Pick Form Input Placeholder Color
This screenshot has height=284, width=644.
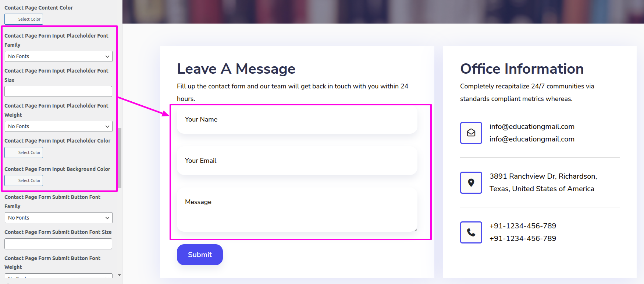pos(24,152)
